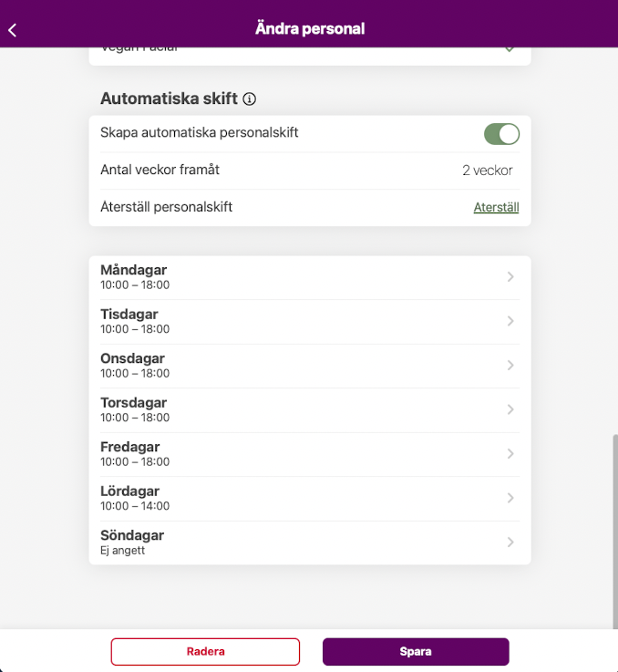Go back using the header arrow

pyautogui.click(x=13, y=30)
